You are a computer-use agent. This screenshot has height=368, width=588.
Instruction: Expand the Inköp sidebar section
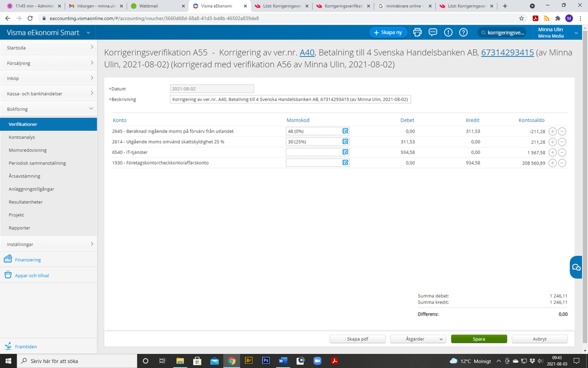pyautogui.click(x=48, y=78)
